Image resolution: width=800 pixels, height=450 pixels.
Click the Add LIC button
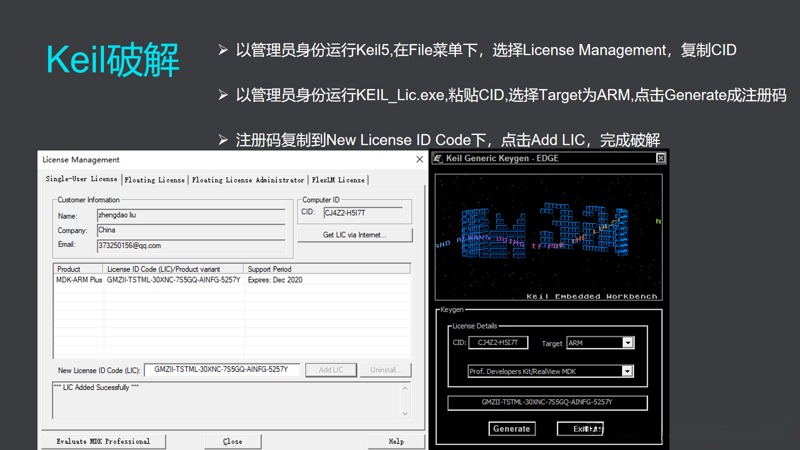(x=331, y=370)
